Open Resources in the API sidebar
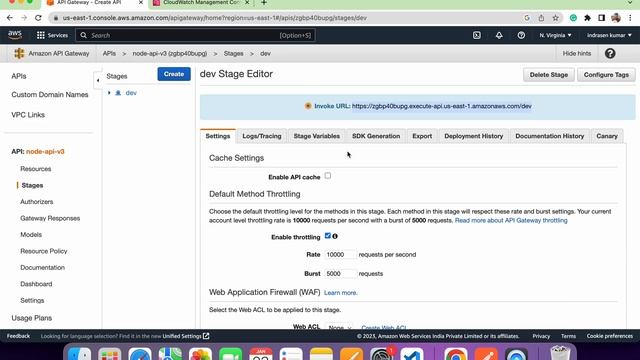 [x=36, y=169]
